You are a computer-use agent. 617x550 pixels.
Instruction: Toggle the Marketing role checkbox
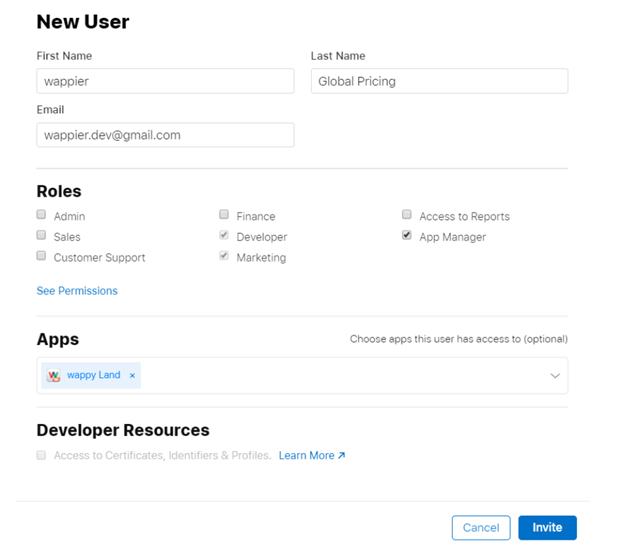coord(225,257)
